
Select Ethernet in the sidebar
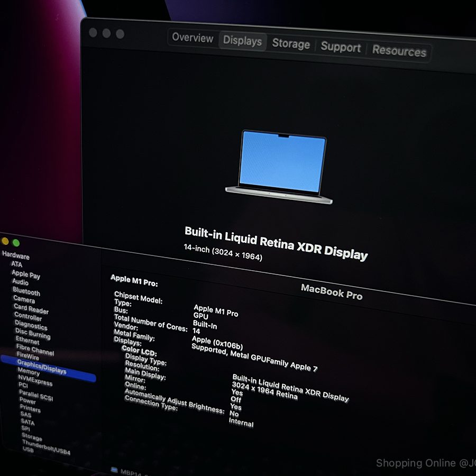[x=28, y=340]
